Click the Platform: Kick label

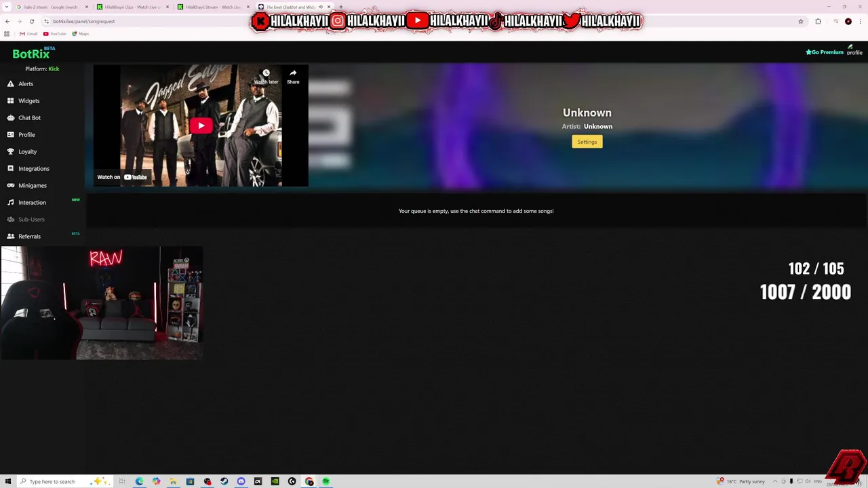tap(42, 69)
